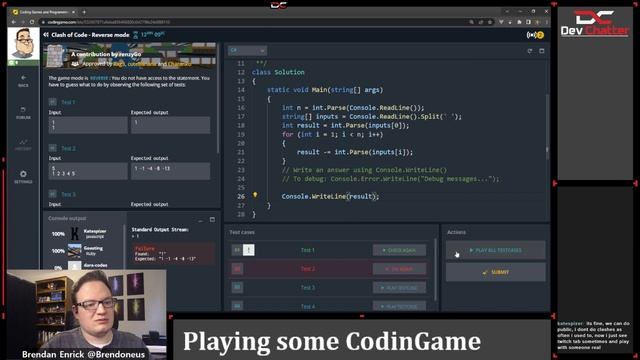The image size is (640, 360).
Task: Click the browser address bar
Action: click(257, 22)
